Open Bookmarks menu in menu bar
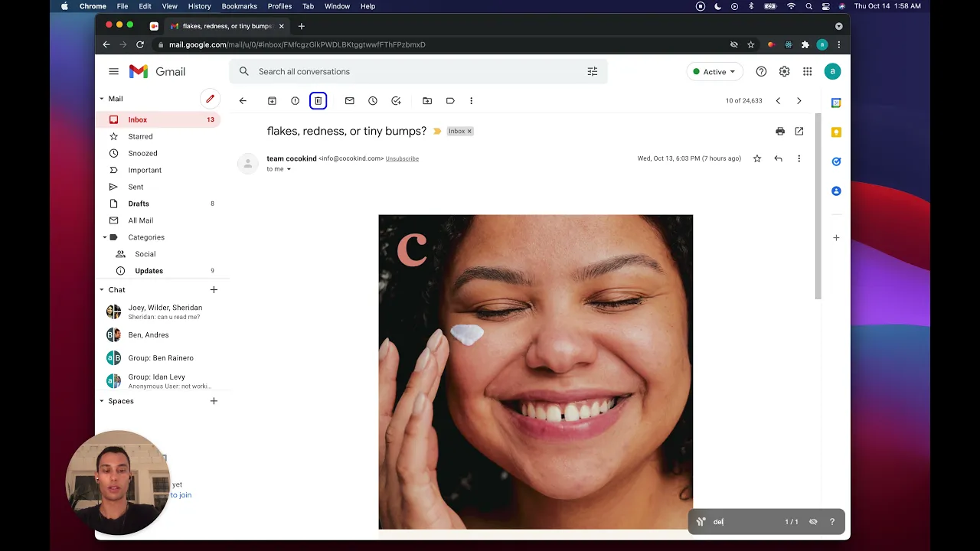Screen dimensions: 980x551 (x=239, y=6)
